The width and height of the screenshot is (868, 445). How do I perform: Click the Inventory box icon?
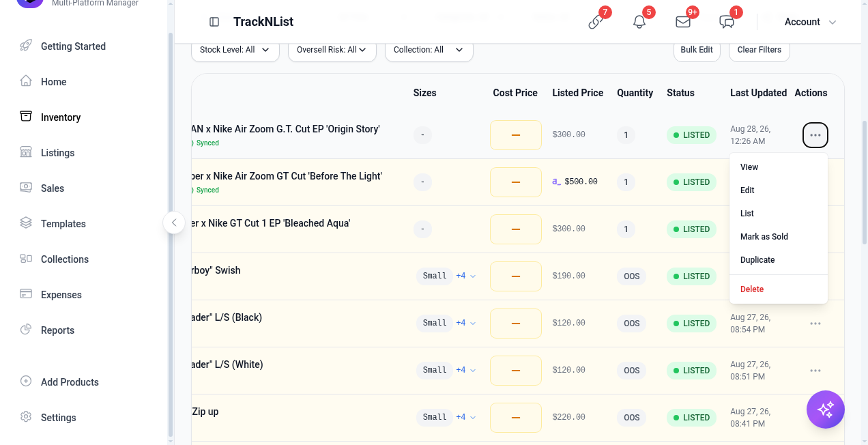tap(26, 117)
